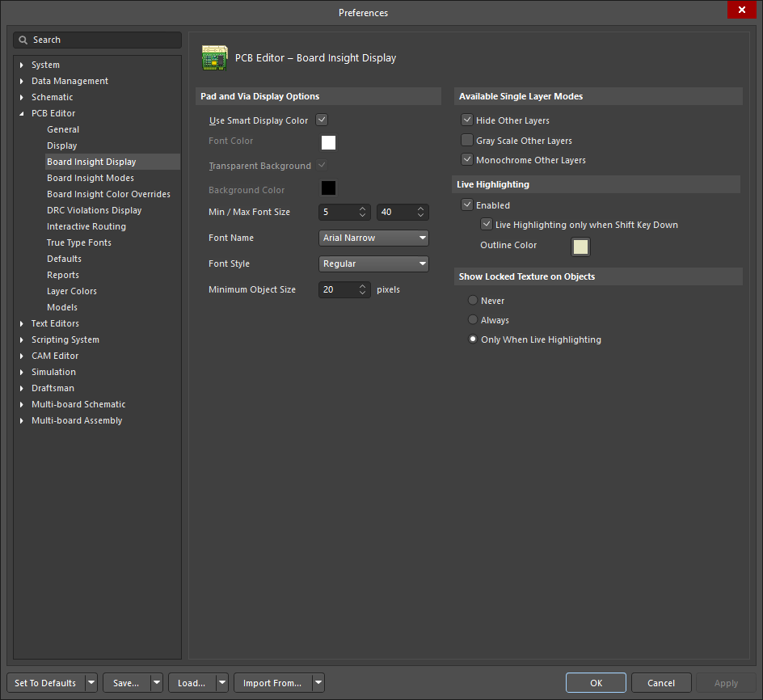
Task: Expand the Simulation tree node
Action: click(x=21, y=372)
